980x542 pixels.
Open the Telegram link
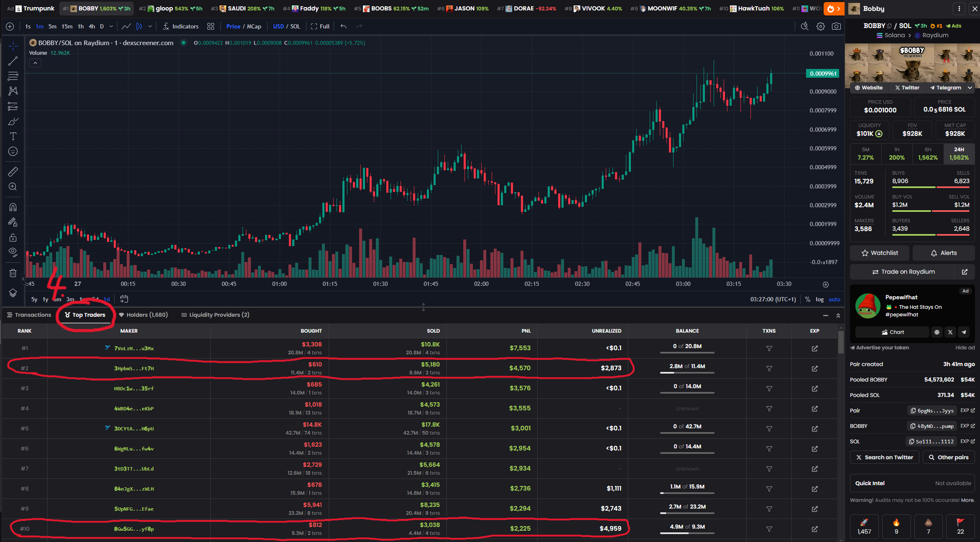[x=946, y=88]
